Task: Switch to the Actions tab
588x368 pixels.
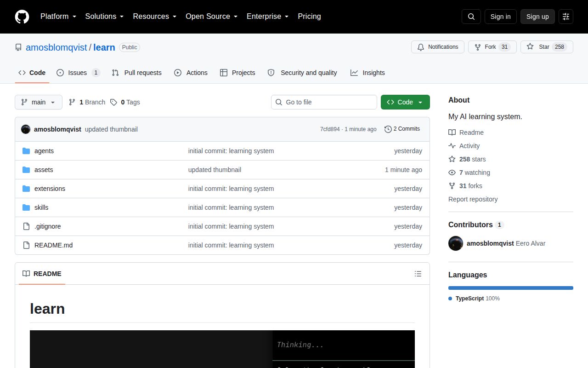Action: click(191, 73)
